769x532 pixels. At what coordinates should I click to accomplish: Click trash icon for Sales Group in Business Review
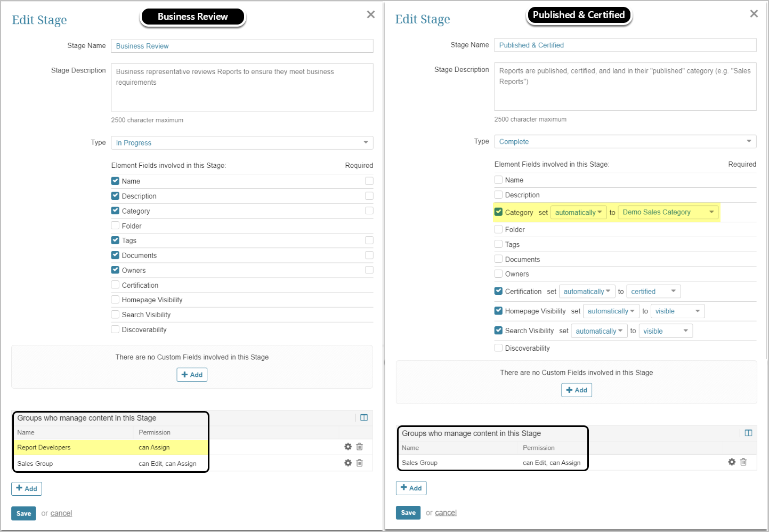coord(360,463)
